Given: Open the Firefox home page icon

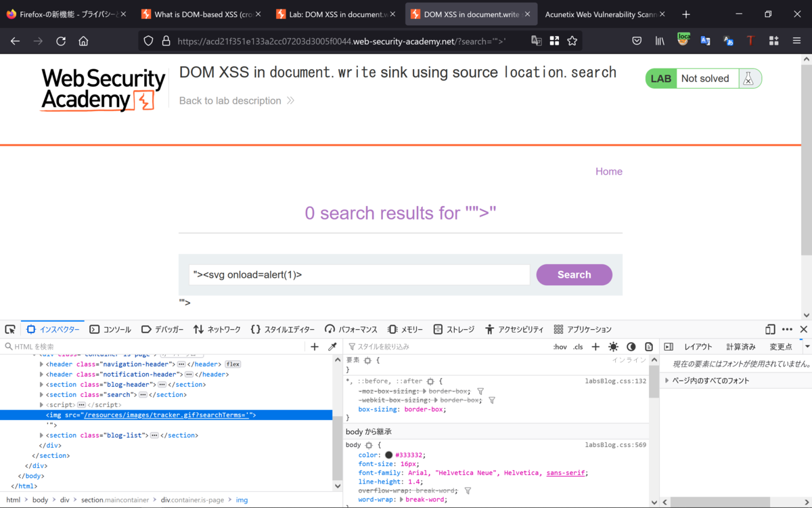Looking at the screenshot, I should coord(83,41).
